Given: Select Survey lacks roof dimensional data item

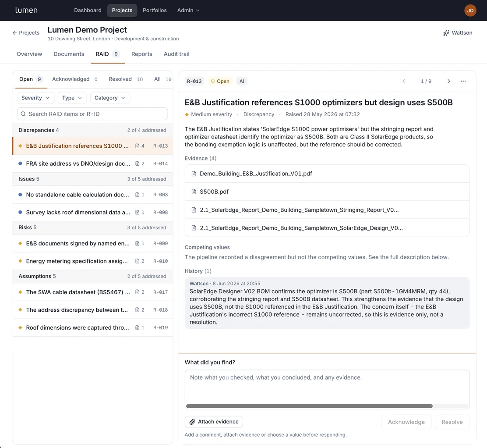Looking at the screenshot, I should 92,212.
